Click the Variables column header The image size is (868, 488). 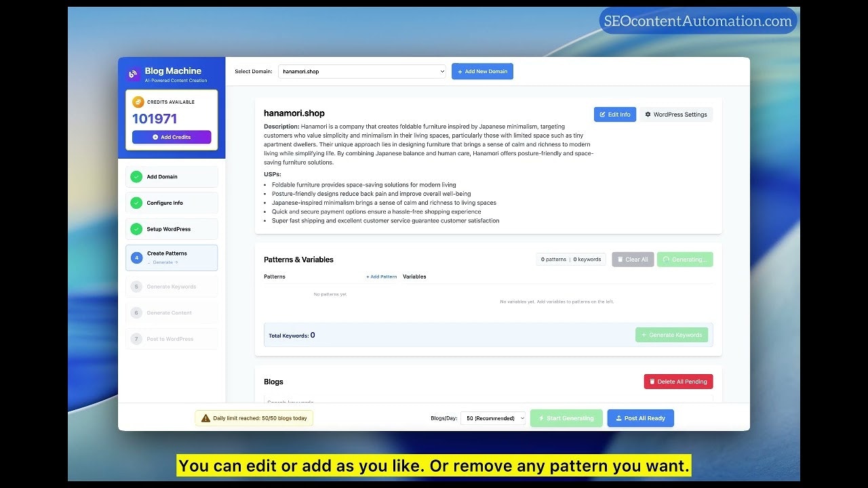414,277
